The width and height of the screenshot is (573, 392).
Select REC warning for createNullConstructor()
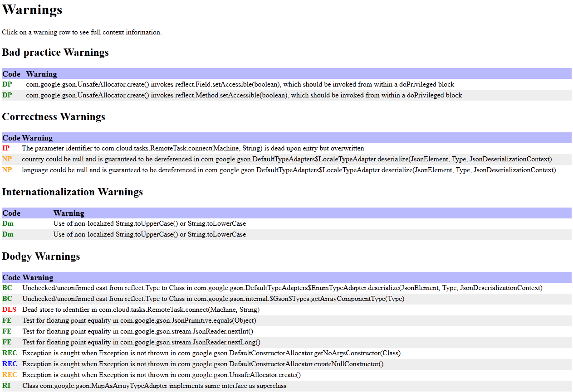tap(286, 364)
